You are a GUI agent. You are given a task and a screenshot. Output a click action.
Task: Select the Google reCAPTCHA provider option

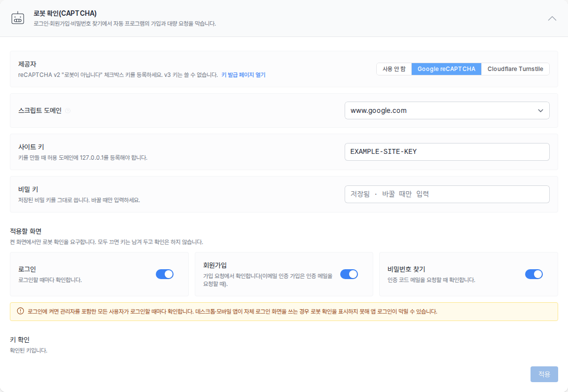coord(446,69)
